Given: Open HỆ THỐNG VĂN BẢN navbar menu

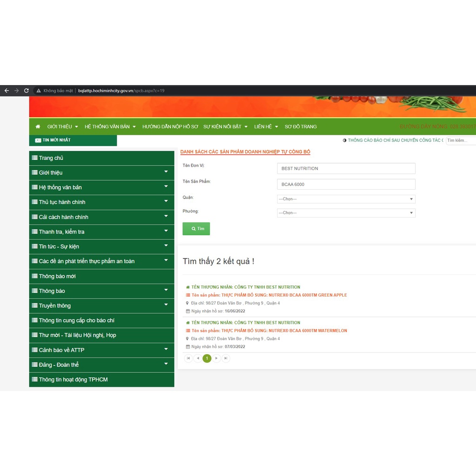Looking at the screenshot, I should 110,126.
